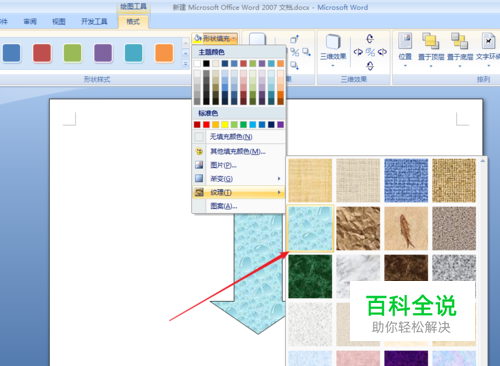Open the 纹理(T) texture submenu
Screen dimensions: 500x366
point(239,192)
